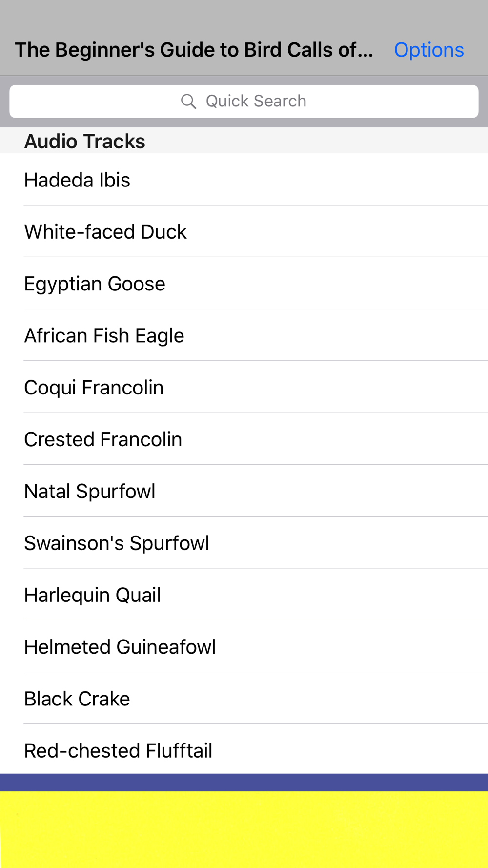488x868 pixels.
Task: Tap the yellow banner at bottom
Action: coord(244,829)
